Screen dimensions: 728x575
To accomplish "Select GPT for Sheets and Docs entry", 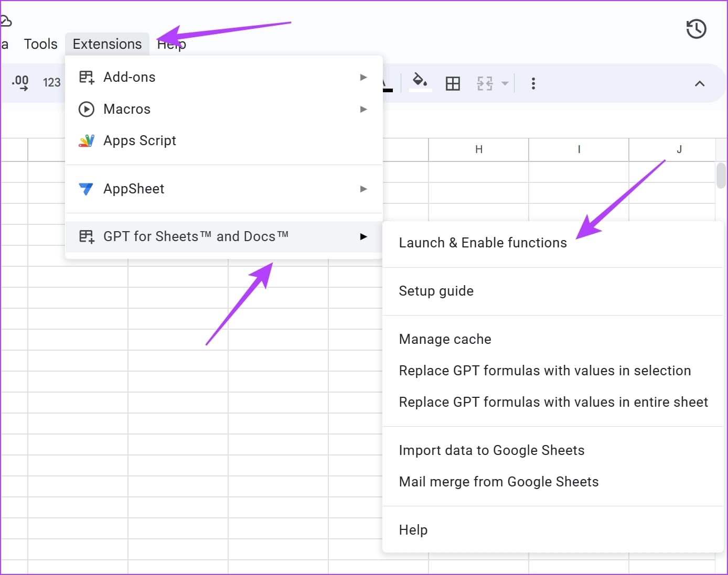I will [224, 237].
